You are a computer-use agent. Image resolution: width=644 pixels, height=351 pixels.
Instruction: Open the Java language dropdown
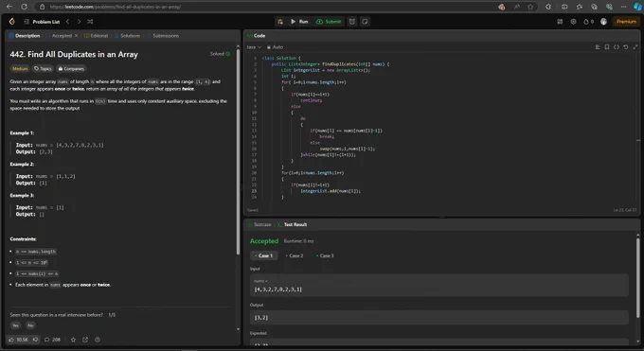[254, 47]
